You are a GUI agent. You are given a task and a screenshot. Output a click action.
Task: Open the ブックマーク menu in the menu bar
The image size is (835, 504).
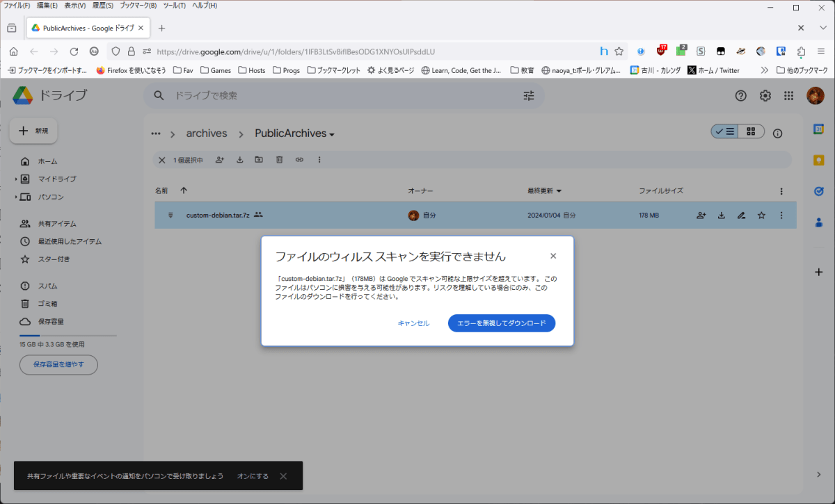136,5
